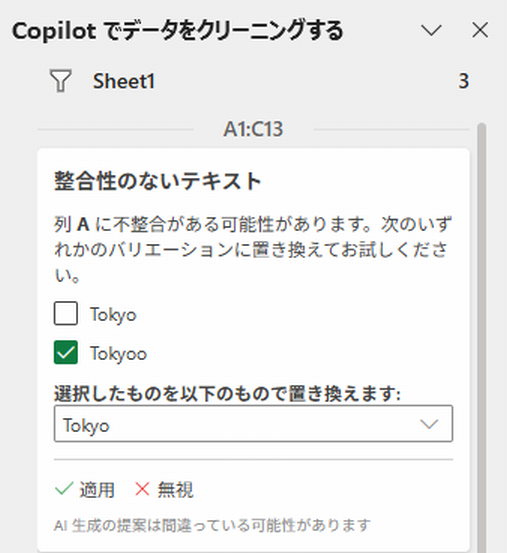Apply the suggestion with the 適用 button
This screenshot has width=507, height=553.
(85, 490)
